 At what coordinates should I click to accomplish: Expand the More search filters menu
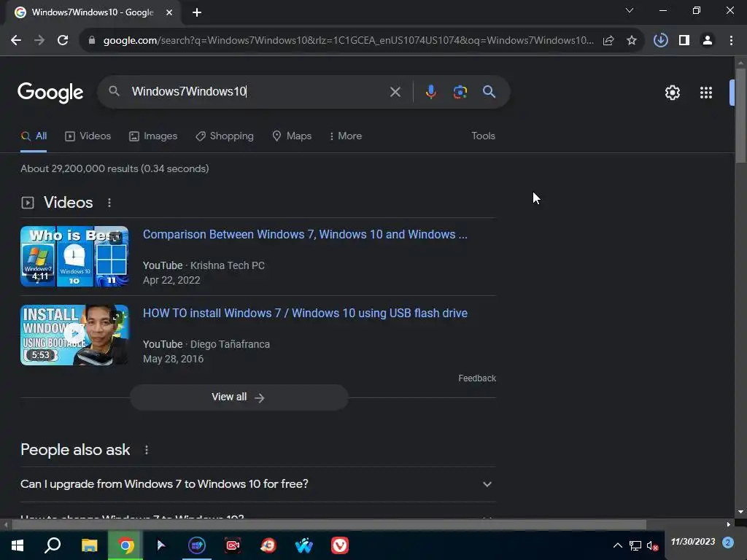pyautogui.click(x=345, y=136)
